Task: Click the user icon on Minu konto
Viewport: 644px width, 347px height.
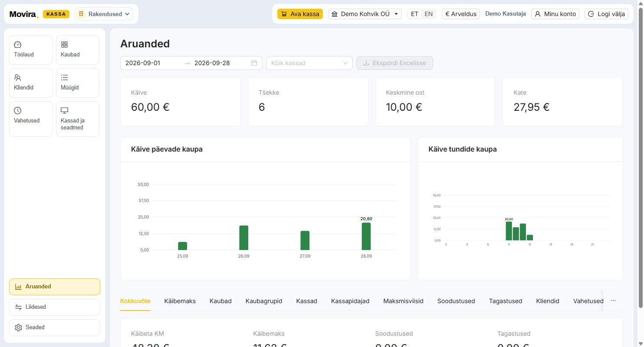Action: (538, 14)
